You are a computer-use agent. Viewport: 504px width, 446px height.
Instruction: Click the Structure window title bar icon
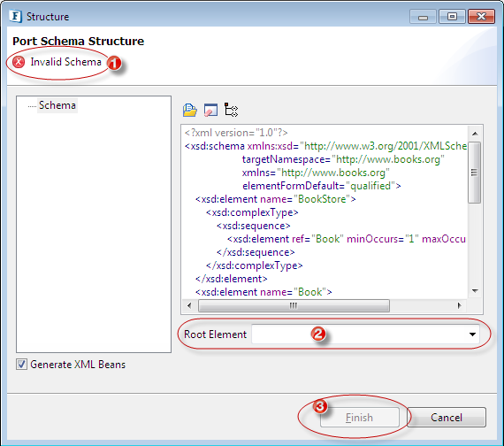(x=15, y=16)
